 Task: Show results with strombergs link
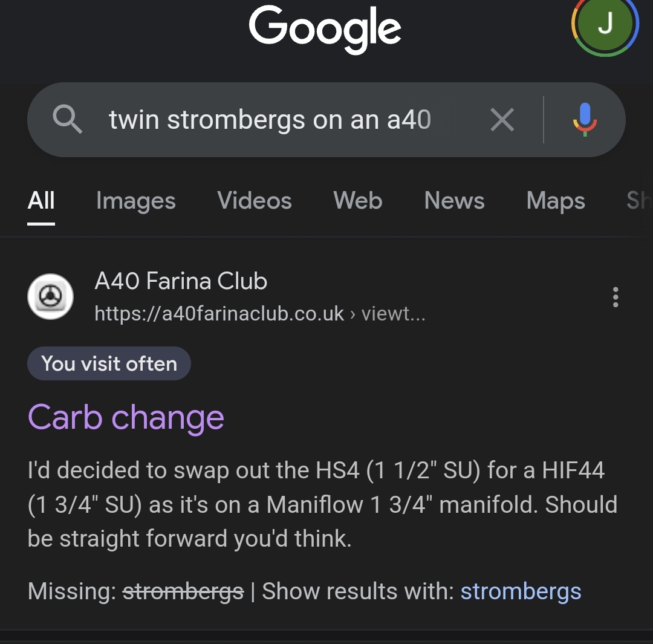coord(520,591)
